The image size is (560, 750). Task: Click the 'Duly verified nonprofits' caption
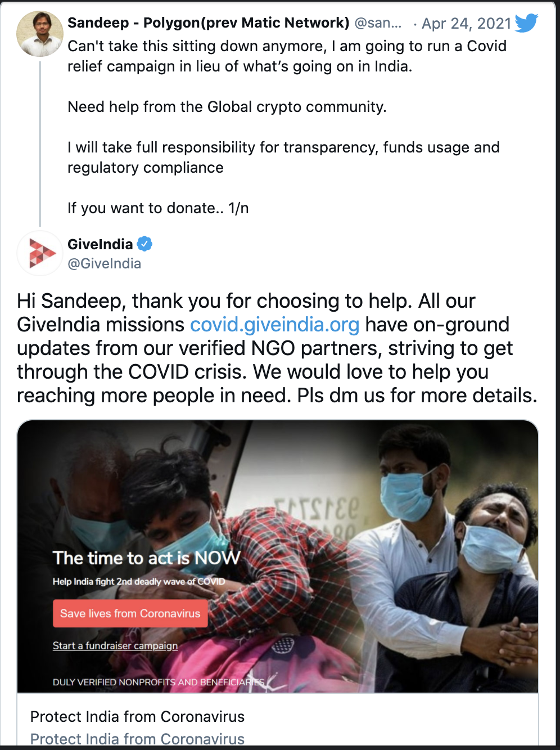[158, 682]
